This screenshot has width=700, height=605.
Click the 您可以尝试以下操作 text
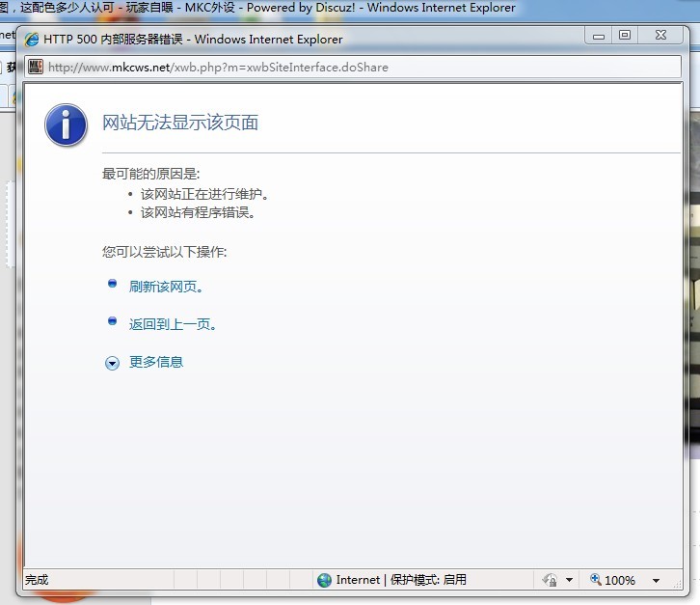[164, 252]
